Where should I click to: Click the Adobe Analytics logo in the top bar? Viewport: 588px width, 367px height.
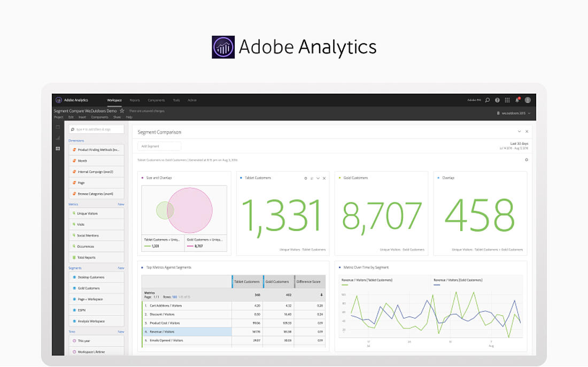[x=58, y=100]
